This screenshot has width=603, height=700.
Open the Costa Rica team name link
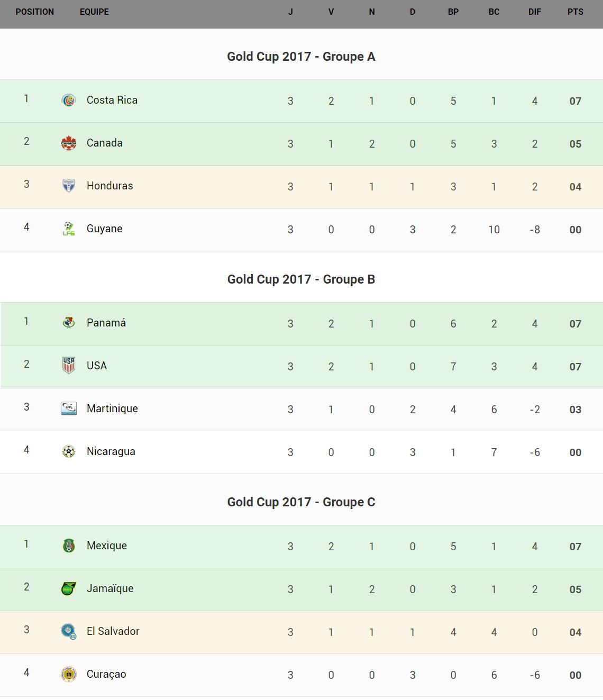(112, 100)
